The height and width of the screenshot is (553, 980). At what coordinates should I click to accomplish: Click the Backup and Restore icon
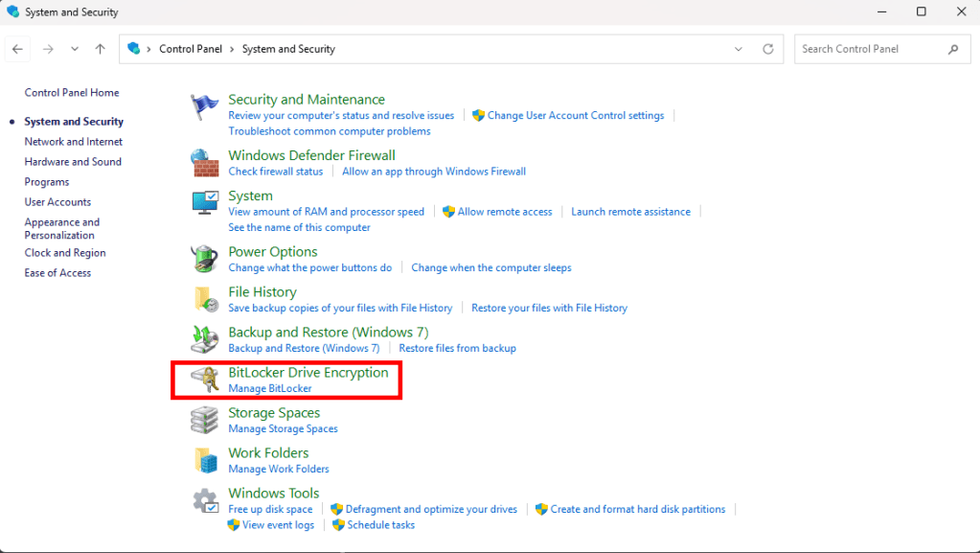click(204, 339)
